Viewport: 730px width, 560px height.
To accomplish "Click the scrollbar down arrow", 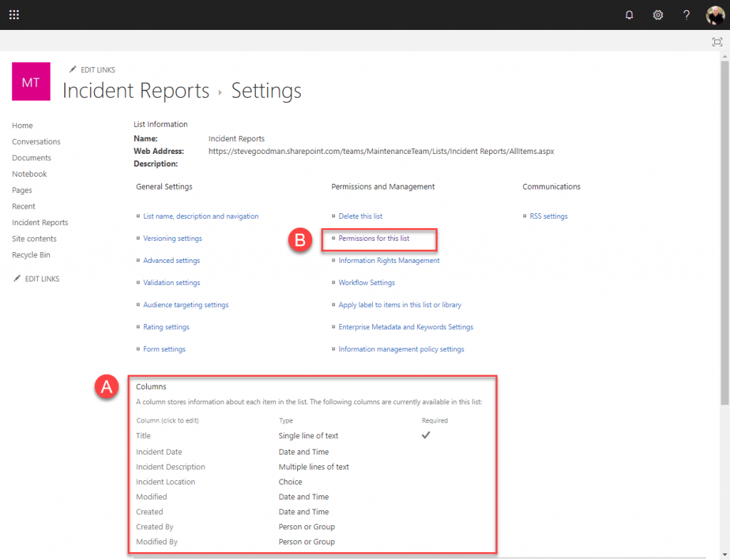I will point(724,555).
